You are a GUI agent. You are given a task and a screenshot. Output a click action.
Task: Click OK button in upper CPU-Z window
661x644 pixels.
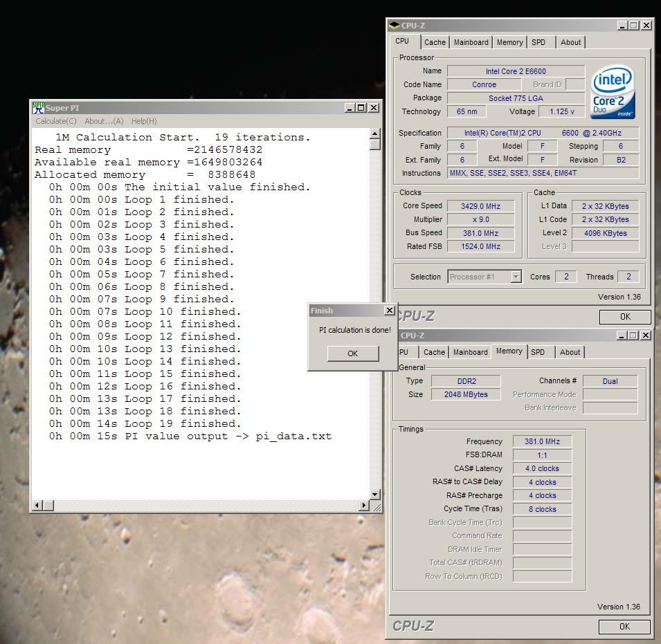[625, 317]
